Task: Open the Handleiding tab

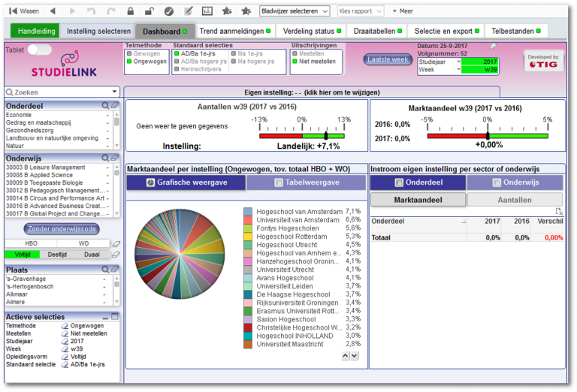Action: [x=35, y=32]
